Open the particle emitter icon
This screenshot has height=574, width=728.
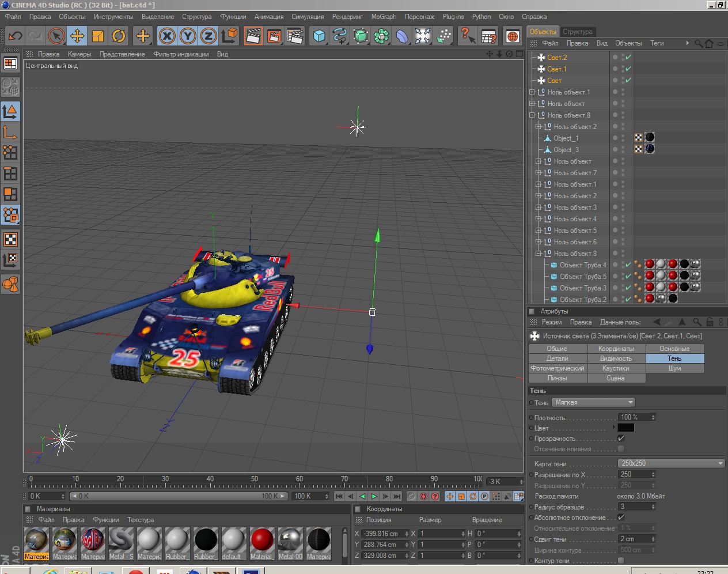coord(443,36)
